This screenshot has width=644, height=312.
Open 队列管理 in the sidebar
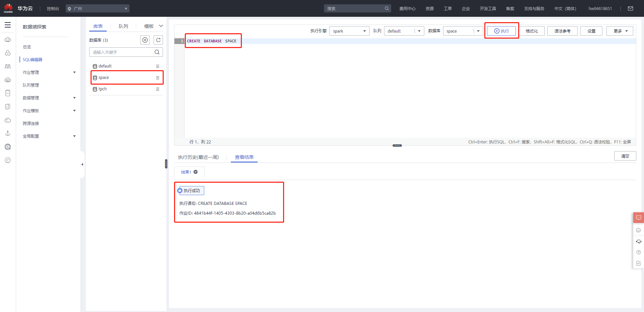click(31, 85)
